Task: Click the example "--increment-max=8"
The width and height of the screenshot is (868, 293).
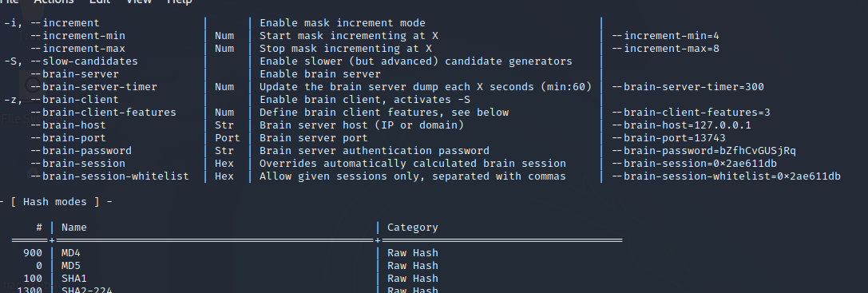Action: click(x=665, y=49)
